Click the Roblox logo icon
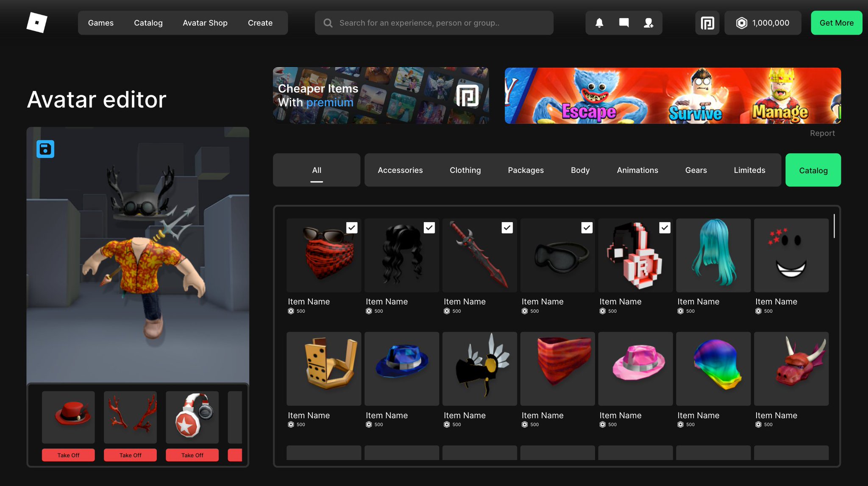868x486 pixels. pyautogui.click(x=37, y=22)
